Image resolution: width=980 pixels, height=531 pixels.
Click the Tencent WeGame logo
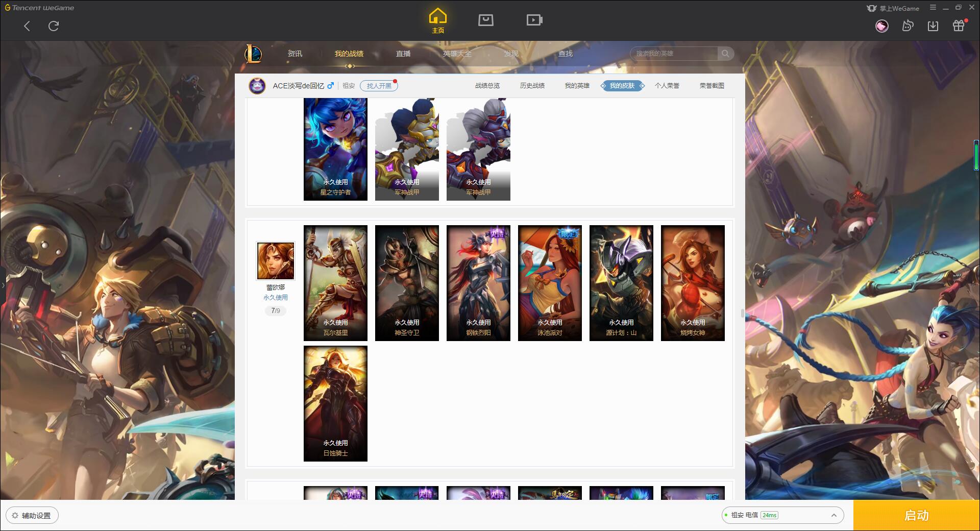pyautogui.click(x=39, y=8)
